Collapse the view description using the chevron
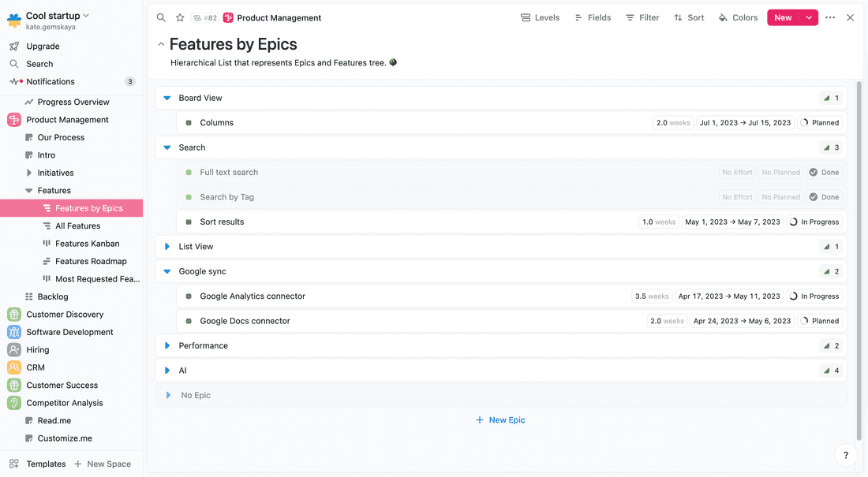The width and height of the screenshot is (868, 477). [x=161, y=44]
